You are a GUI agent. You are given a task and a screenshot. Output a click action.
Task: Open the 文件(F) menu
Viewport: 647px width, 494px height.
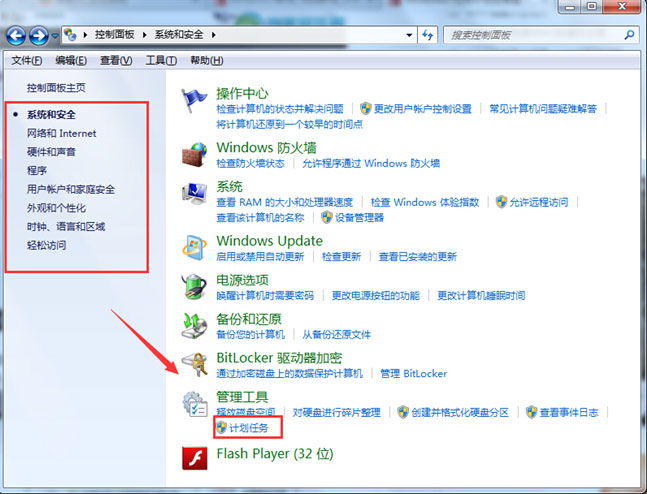click(x=26, y=61)
